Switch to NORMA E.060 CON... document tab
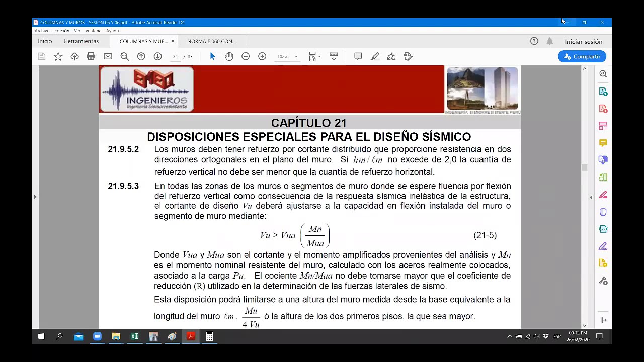 click(211, 41)
